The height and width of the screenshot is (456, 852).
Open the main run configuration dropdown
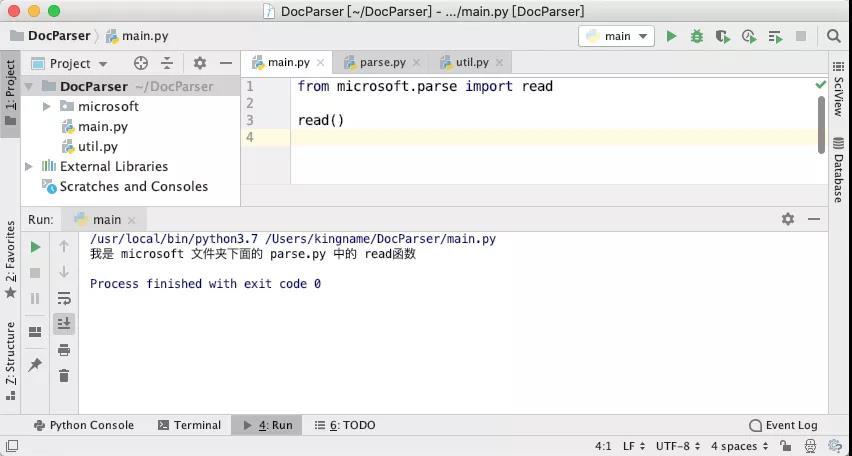click(x=616, y=36)
